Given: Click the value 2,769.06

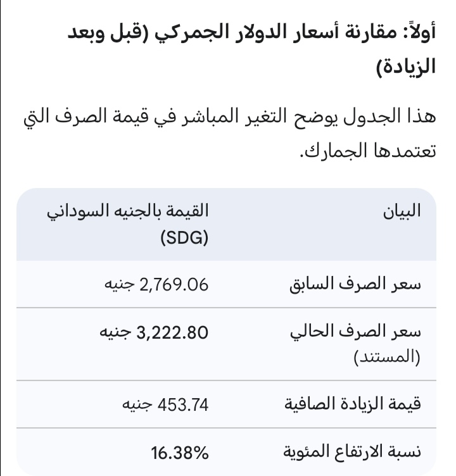Looking at the screenshot, I should coord(175,284).
